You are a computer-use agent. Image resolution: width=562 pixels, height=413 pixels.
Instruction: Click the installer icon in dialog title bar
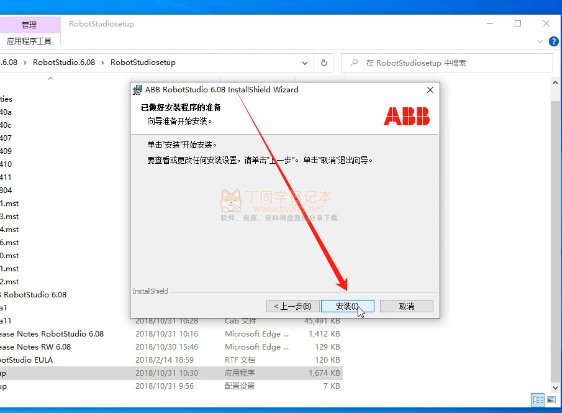[137, 90]
